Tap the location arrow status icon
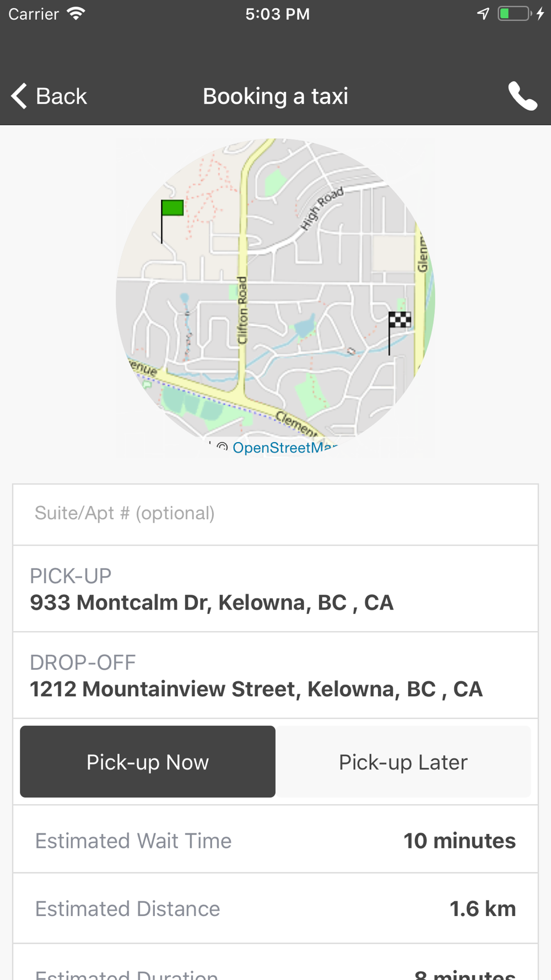Viewport: 551px width, 980px height. point(483,14)
